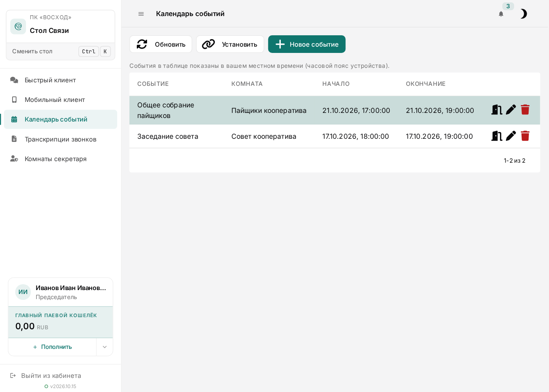This screenshot has height=392, width=549.
Task: Select Календарь событий in sidebar
Action: pos(60,119)
